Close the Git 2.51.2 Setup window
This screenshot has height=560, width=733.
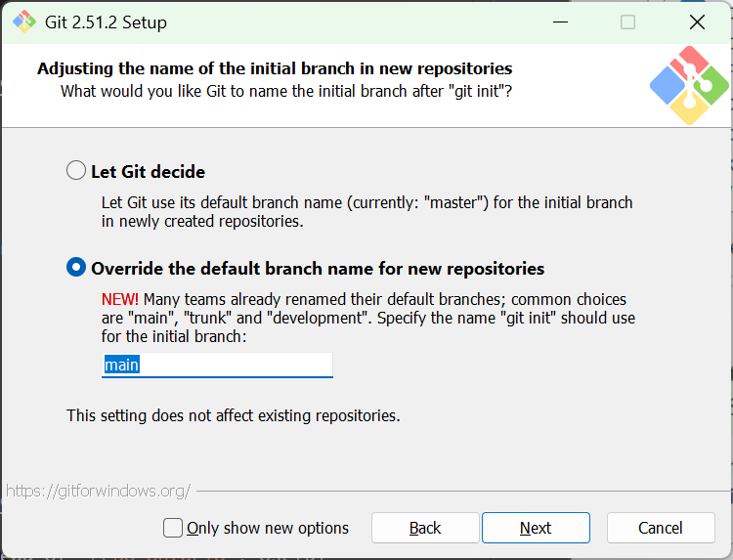pyautogui.click(x=697, y=22)
